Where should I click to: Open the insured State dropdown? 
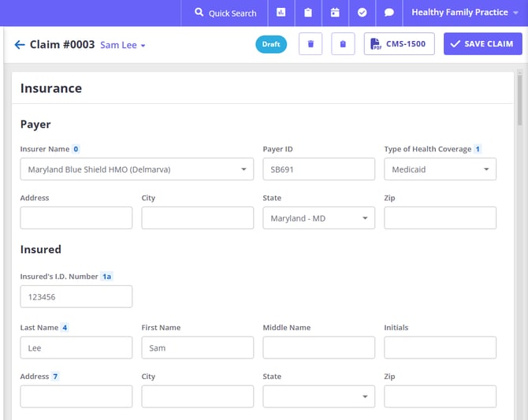click(318, 396)
